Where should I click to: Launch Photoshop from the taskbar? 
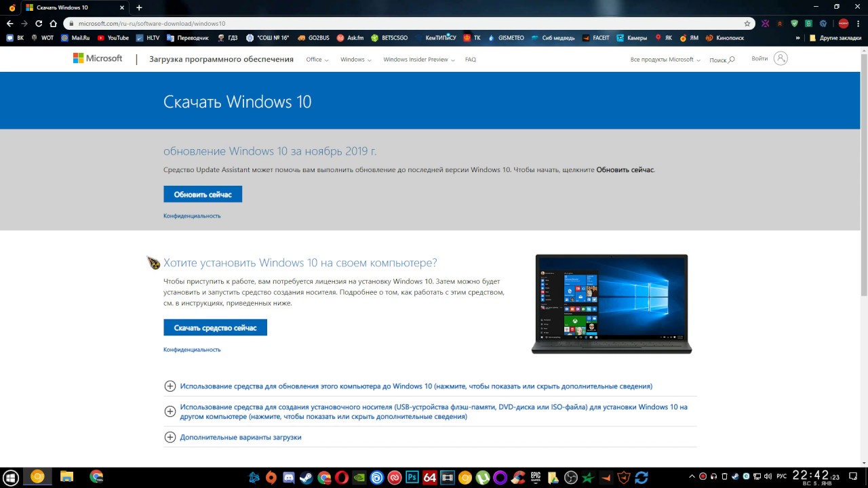pyautogui.click(x=412, y=477)
